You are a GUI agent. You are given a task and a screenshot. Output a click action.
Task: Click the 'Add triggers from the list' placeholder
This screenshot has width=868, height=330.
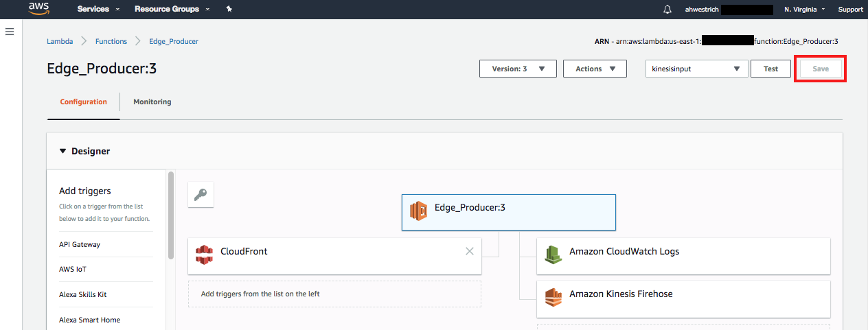(334, 294)
